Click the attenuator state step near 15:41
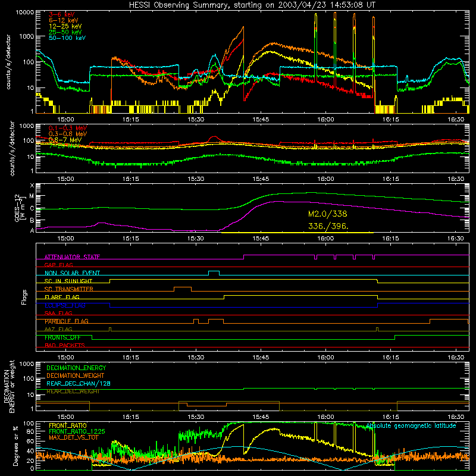Image resolution: width=476 pixels, height=476 pixels. pyautogui.click(x=244, y=257)
